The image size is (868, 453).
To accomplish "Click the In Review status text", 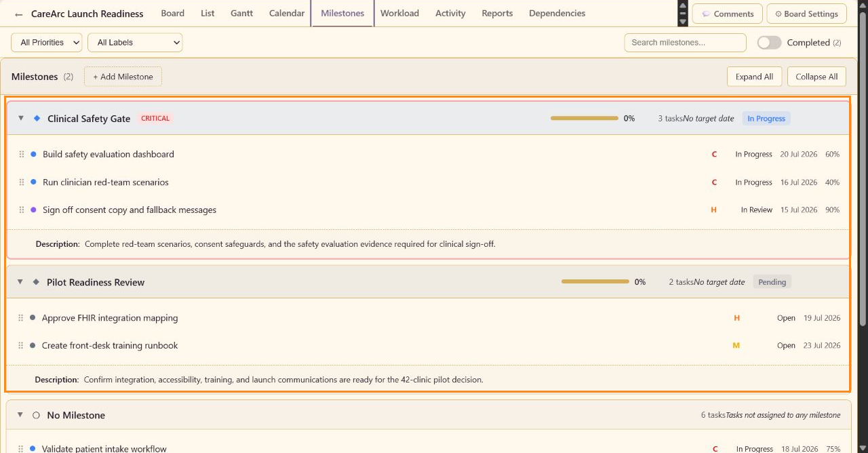I will click(x=757, y=210).
